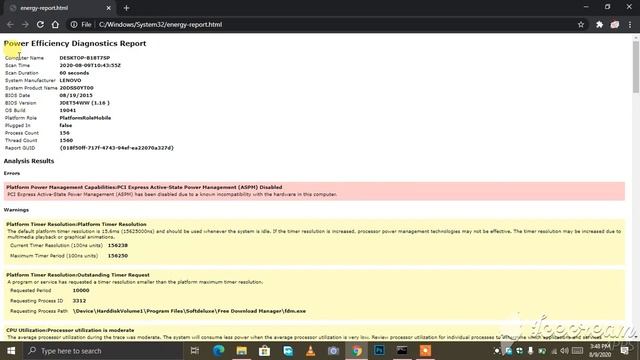Open the Chrome three-dot menu
The width and height of the screenshot is (640, 360).
630,24
